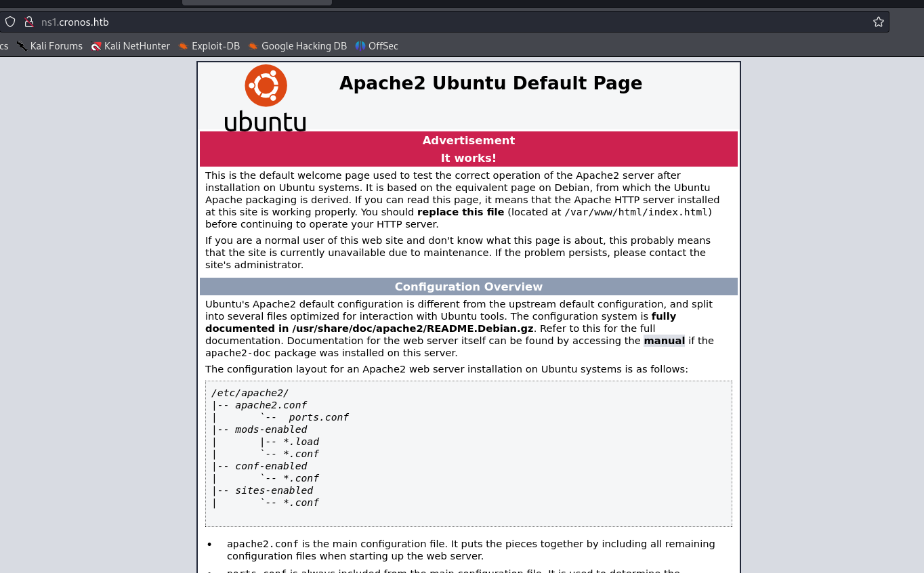This screenshot has width=924, height=573.
Task: Click the bold "replace this file" text
Action: tap(461, 212)
